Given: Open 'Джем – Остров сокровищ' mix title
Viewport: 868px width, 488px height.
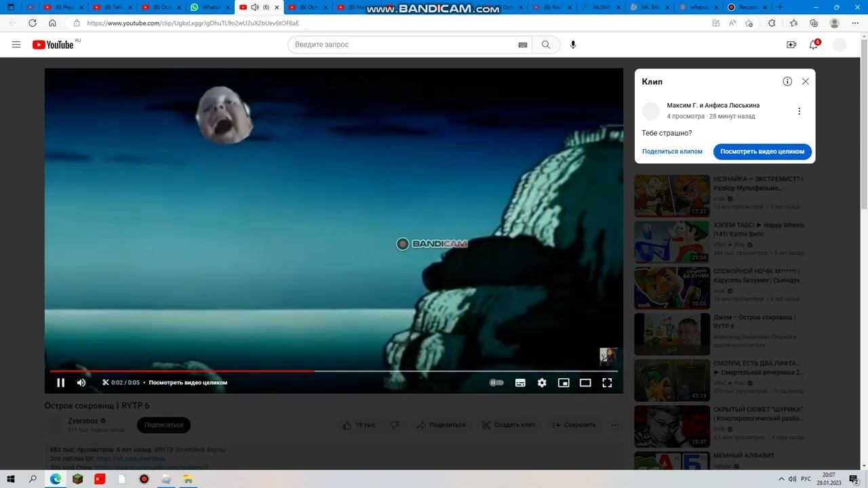Looking at the screenshot, I should [754, 322].
